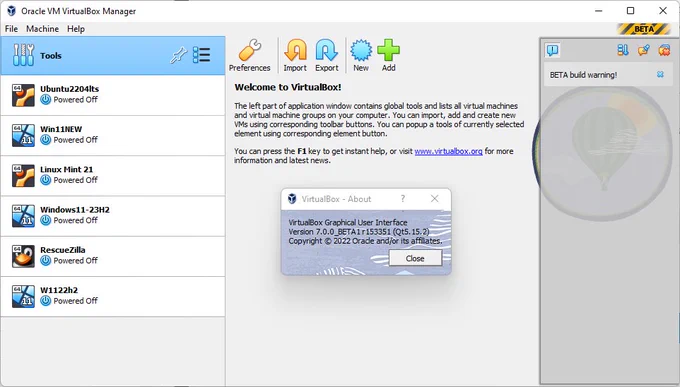Select the Linux Mint 21 virtual machine
The width and height of the screenshot is (680, 387).
[113, 176]
